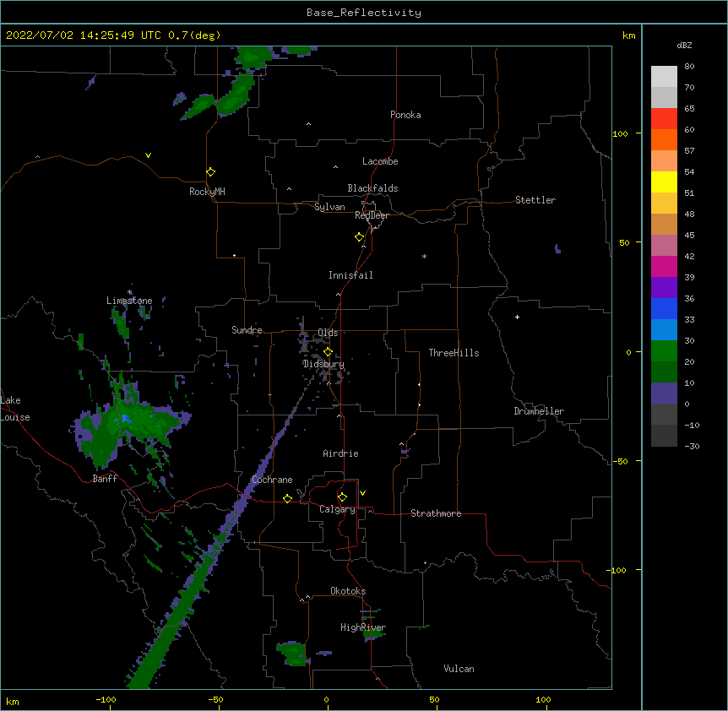This screenshot has height=711, width=728.
Task: Click the yellow diamond marker near RockyMH
Action: point(210,172)
